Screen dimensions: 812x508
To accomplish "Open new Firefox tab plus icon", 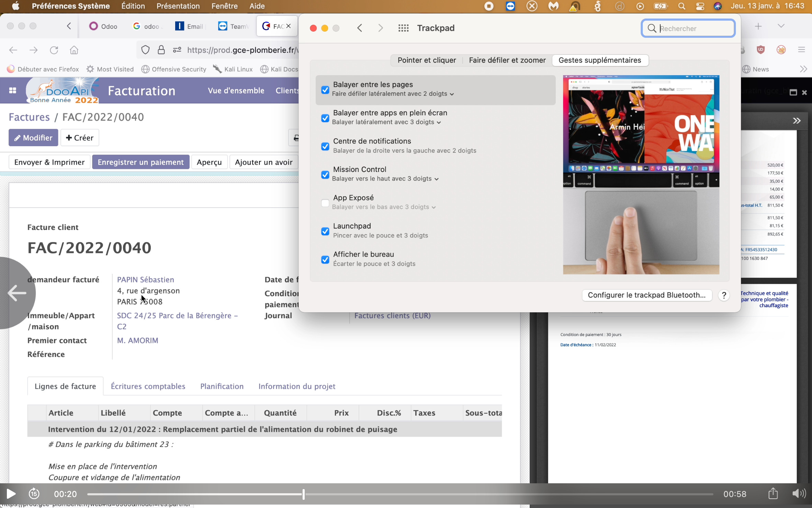I will point(758,26).
